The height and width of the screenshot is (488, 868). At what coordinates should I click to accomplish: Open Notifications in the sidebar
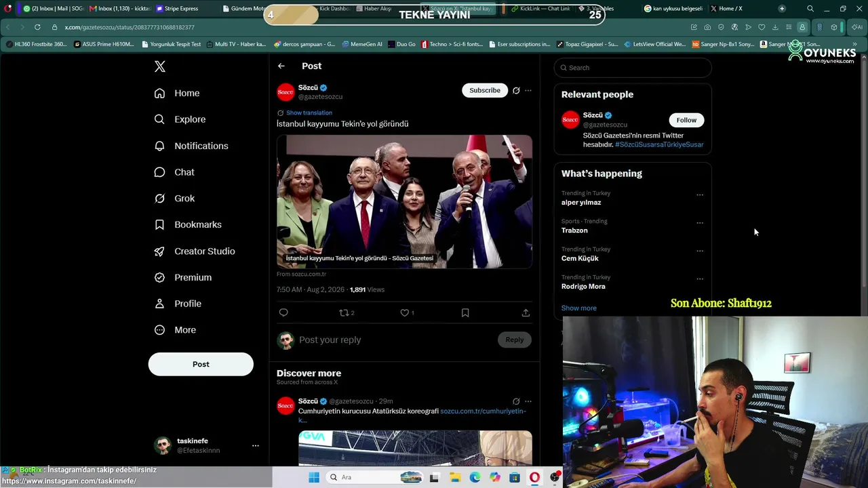(x=191, y=146)
